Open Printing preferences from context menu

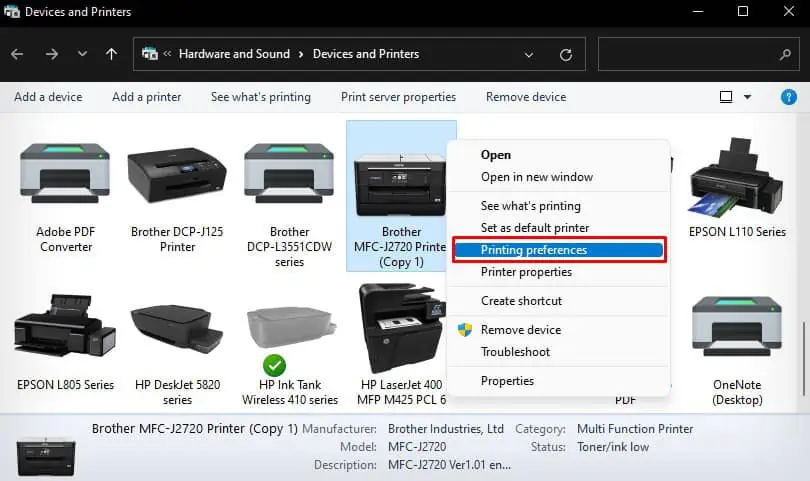559,250
